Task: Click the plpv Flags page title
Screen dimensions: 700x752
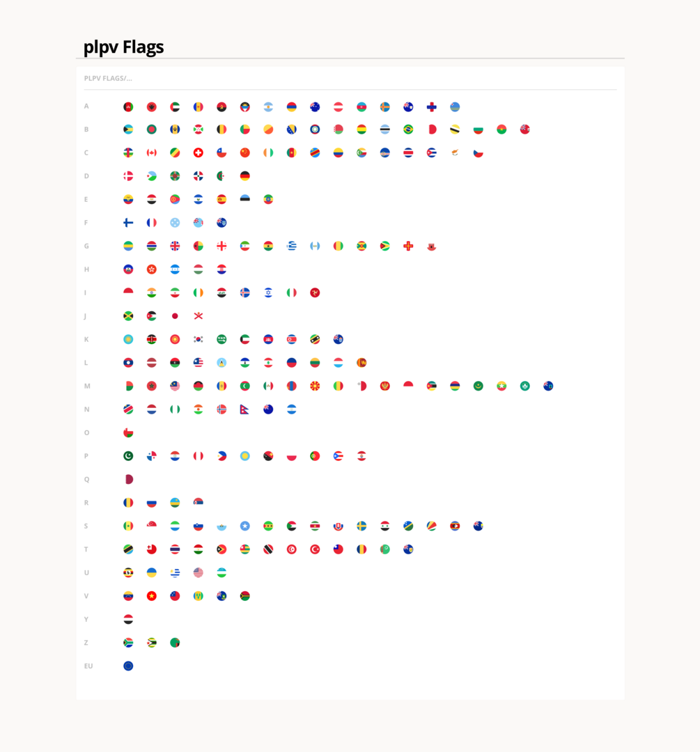Action: (x=124, y=47)
